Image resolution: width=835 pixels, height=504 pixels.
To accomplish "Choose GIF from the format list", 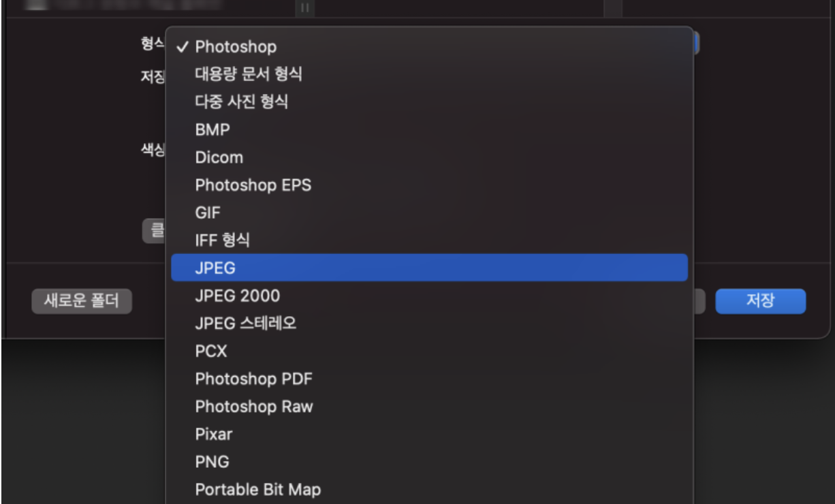I will (x=208, y=212).
